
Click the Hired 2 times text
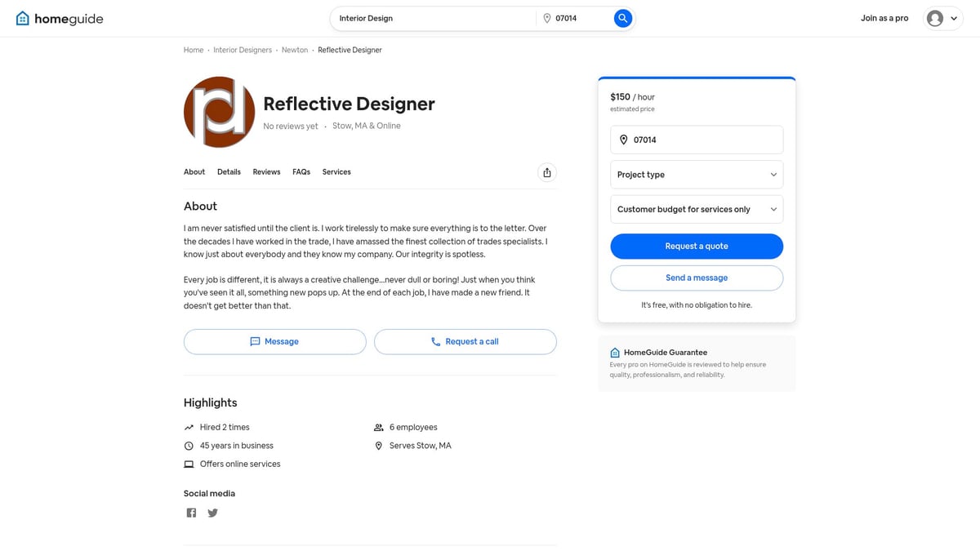[225, 427]
